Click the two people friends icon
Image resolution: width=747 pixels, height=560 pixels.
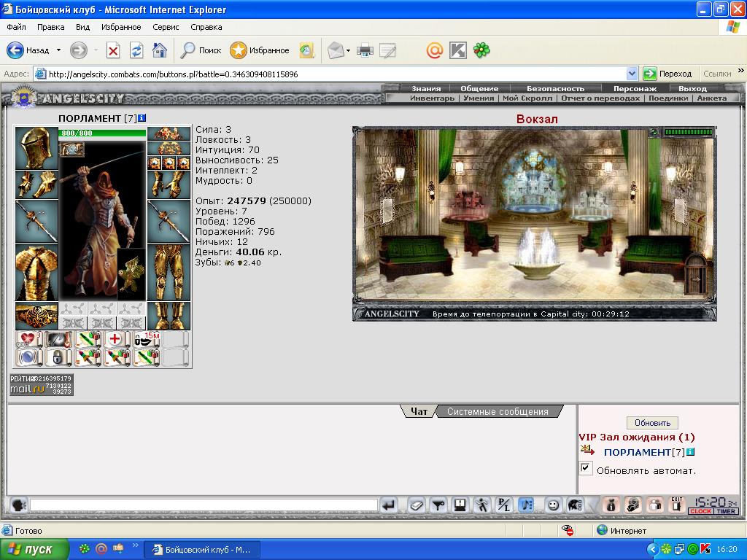[x=655, y=505]
